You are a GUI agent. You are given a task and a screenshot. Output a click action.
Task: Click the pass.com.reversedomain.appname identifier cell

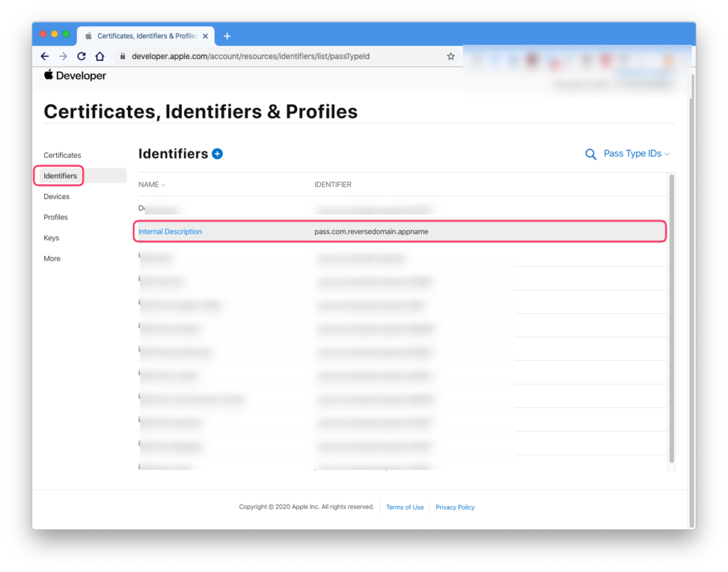tap(371, 232)
